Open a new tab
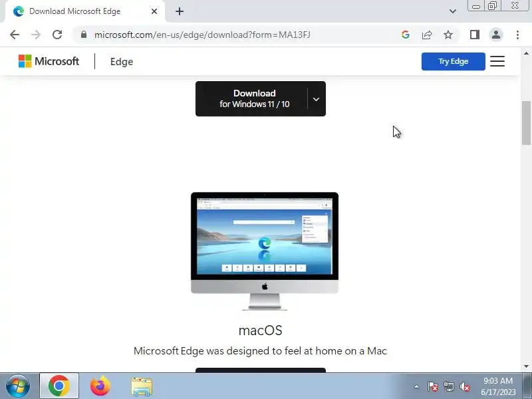This screenshot has width=532, height=399. [x=180, y=11]
